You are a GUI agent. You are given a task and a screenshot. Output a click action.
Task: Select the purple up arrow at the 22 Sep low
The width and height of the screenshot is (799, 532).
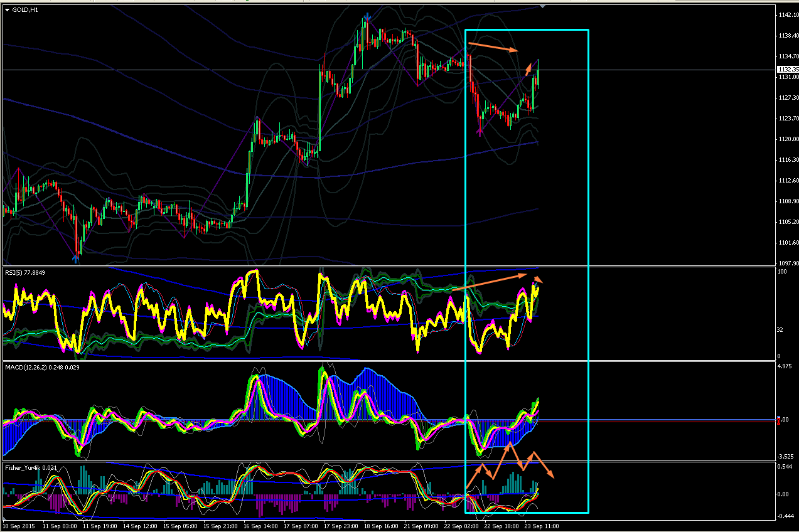[x=480, y=131]
